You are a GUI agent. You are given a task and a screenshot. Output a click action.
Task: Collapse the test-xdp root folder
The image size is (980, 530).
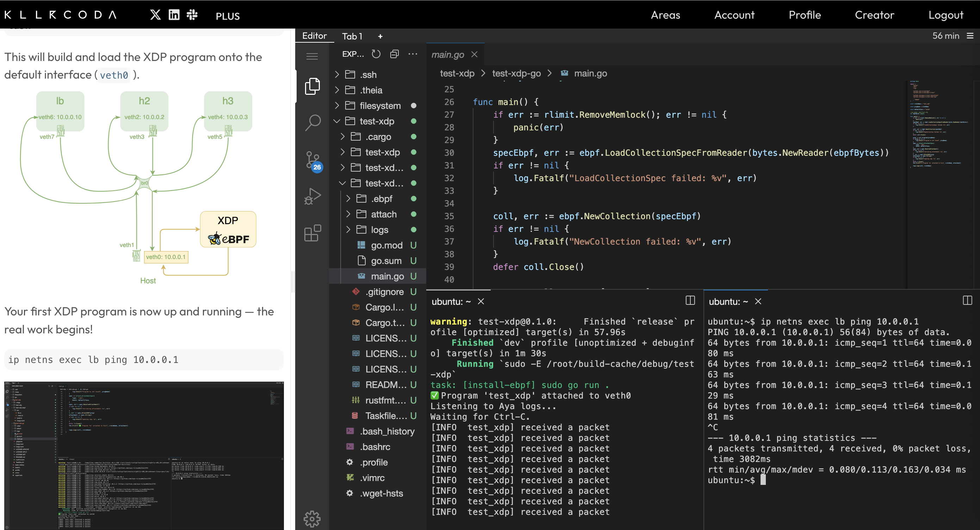[x=337, y=121]
